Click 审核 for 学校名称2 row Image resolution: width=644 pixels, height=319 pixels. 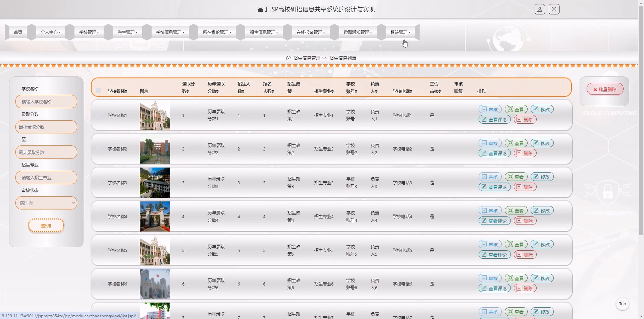[490, 143]
